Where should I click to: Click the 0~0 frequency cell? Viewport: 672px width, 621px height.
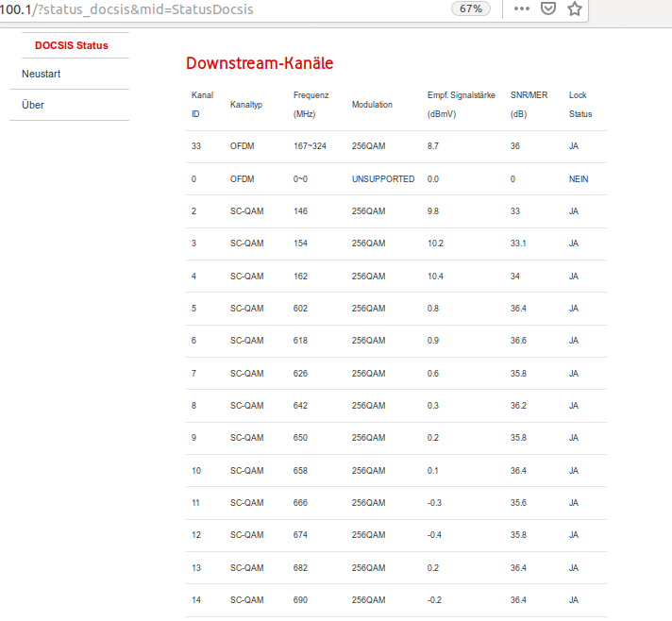pyautogui.click(x=300, y=179)
